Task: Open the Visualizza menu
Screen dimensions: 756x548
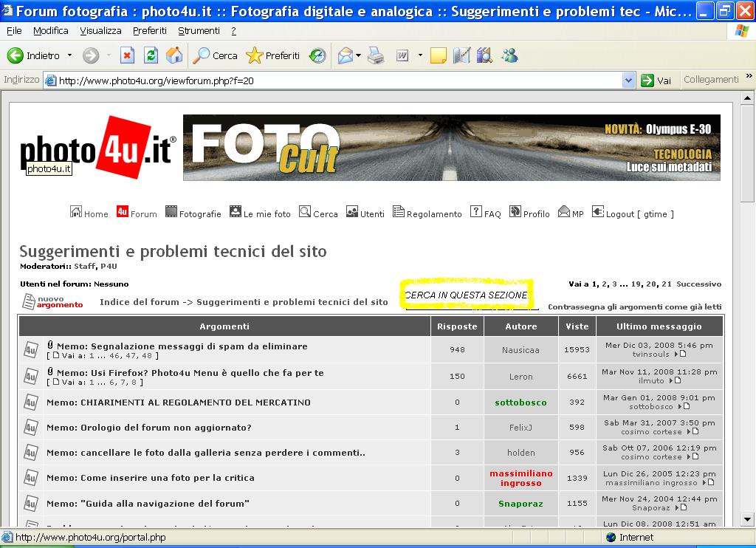Action: (x=101, y=30)
